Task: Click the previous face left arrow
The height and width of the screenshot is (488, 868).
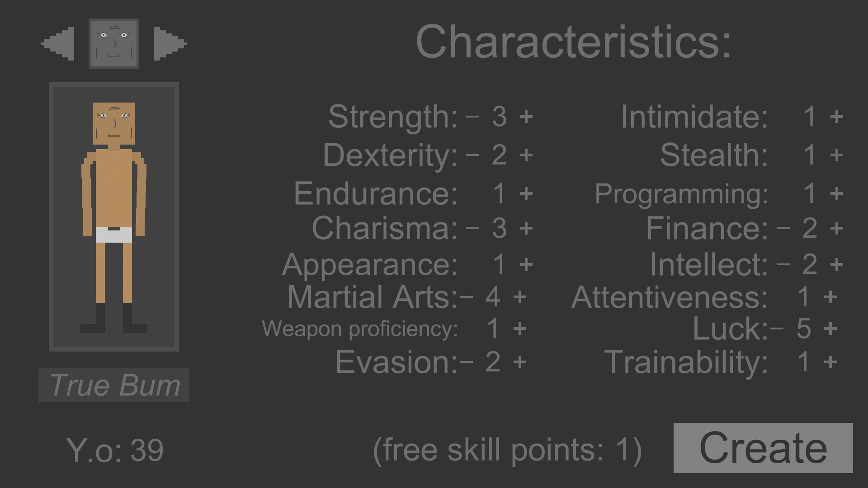Action: tap(58, 44)
